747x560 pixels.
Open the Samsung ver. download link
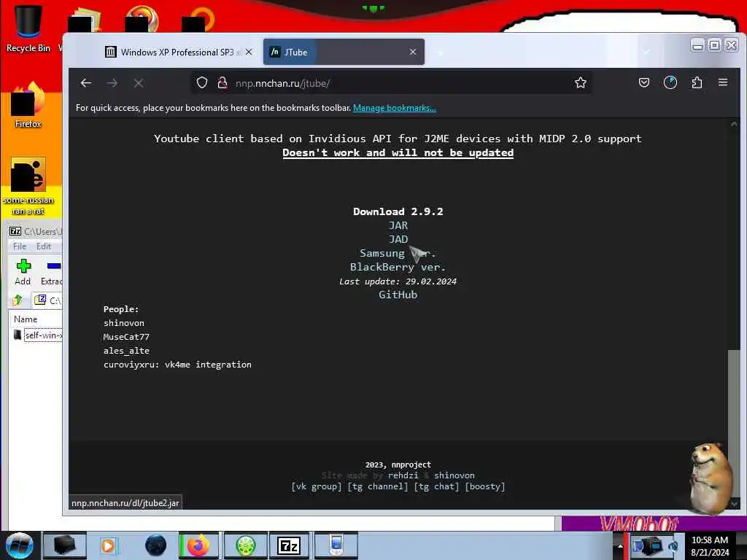click(398, 253)
